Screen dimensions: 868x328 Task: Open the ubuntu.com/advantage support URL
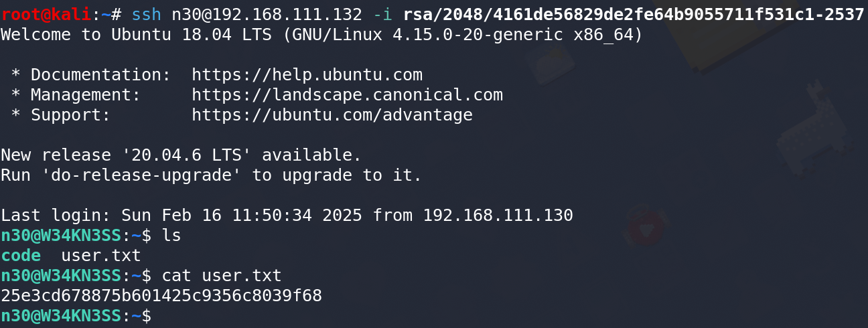tap(332, 115)
